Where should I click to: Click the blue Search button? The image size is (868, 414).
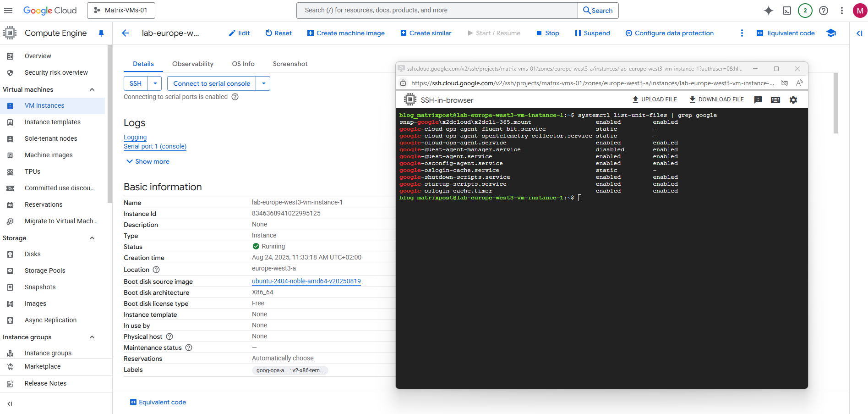click(x=598, y=10)
